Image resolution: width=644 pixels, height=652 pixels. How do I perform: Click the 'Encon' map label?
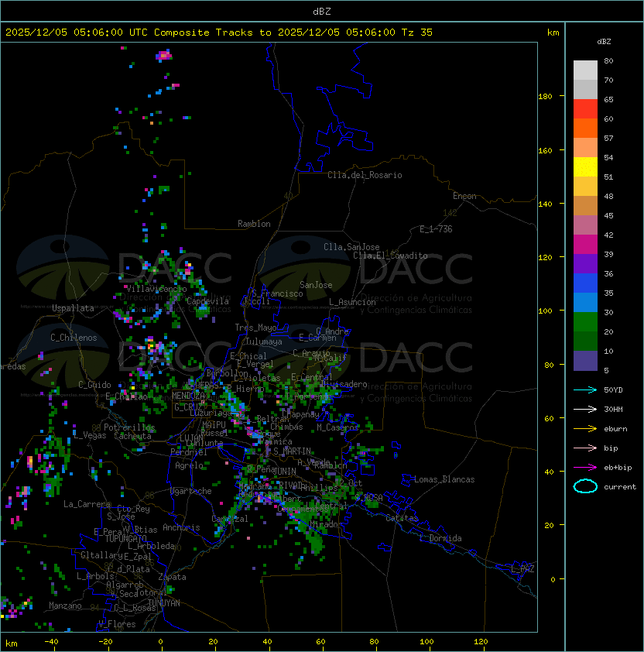click(464, 196)
